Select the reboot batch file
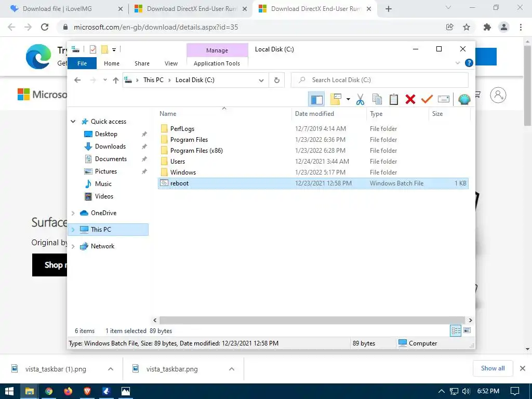532x399 pixels. [x=313, y=183]
